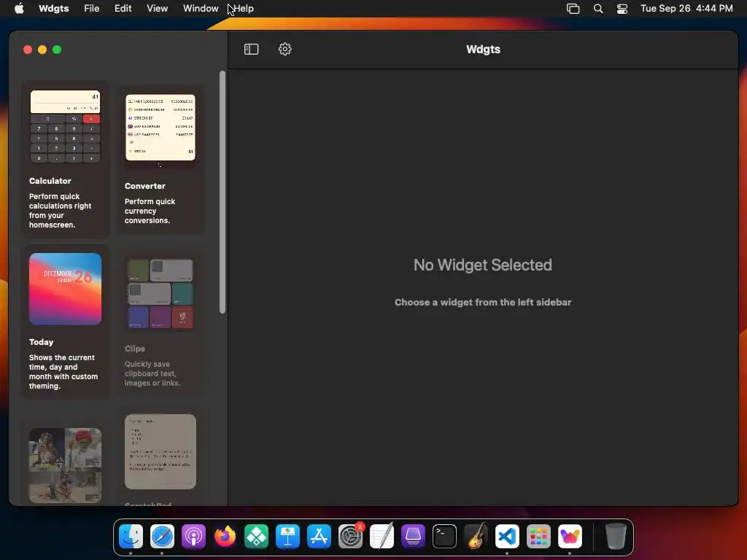This screenshot has width=747, height=560.
Task: Open the green diamond app in Dock
Action: point(256,536)
